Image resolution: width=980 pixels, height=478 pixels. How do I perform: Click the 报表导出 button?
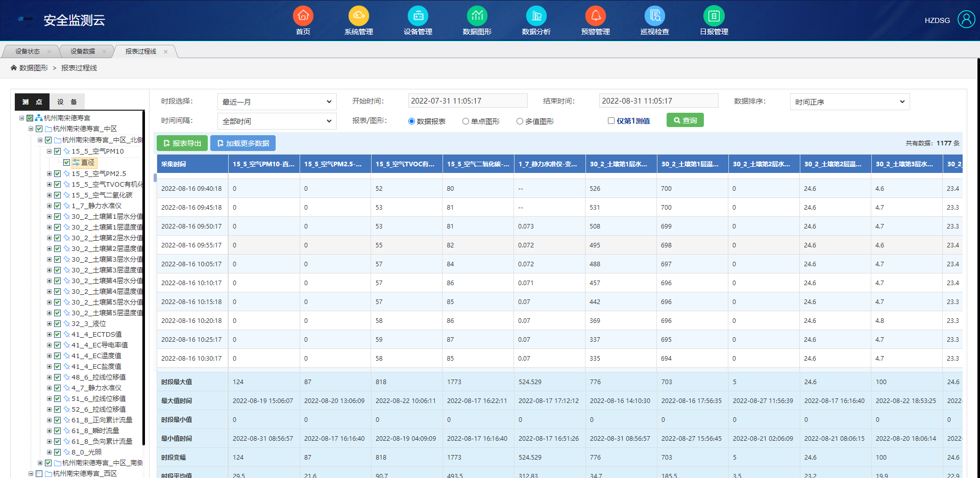pos(182,143)
